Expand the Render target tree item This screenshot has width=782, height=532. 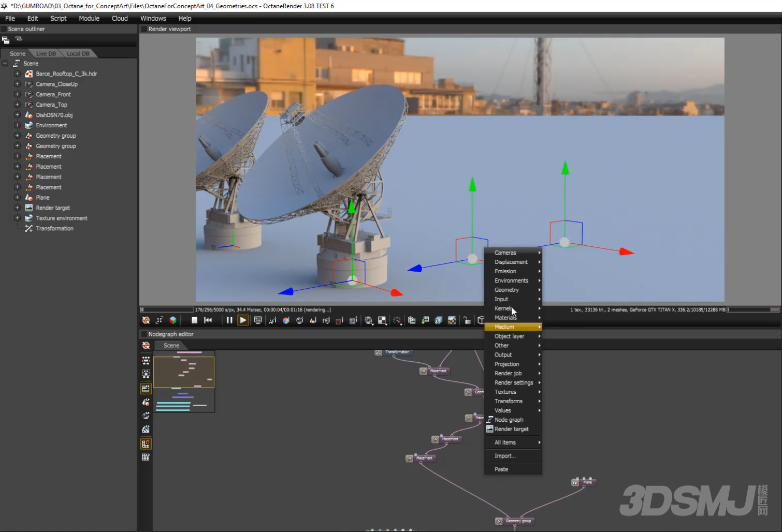click(17, 208)
